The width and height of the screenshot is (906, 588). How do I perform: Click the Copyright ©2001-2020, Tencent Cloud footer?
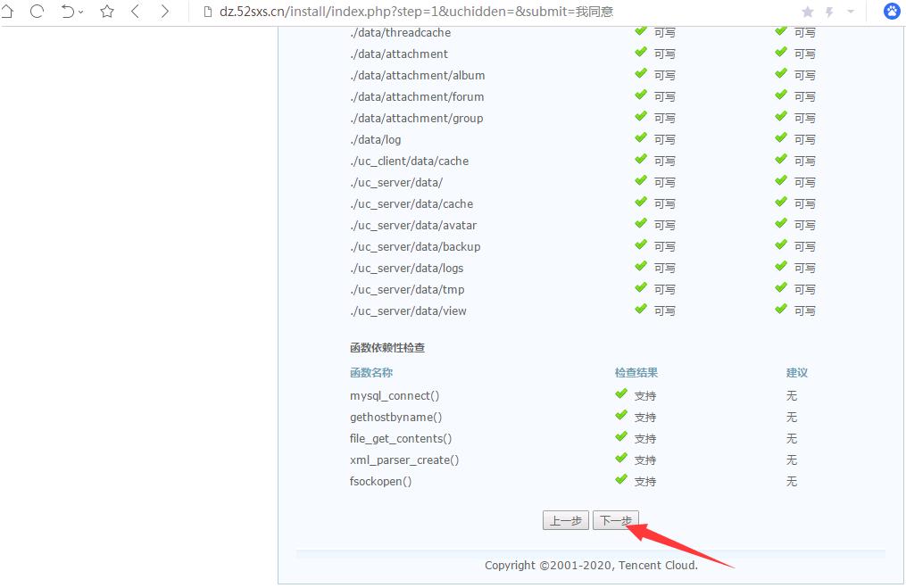[591, 566]
